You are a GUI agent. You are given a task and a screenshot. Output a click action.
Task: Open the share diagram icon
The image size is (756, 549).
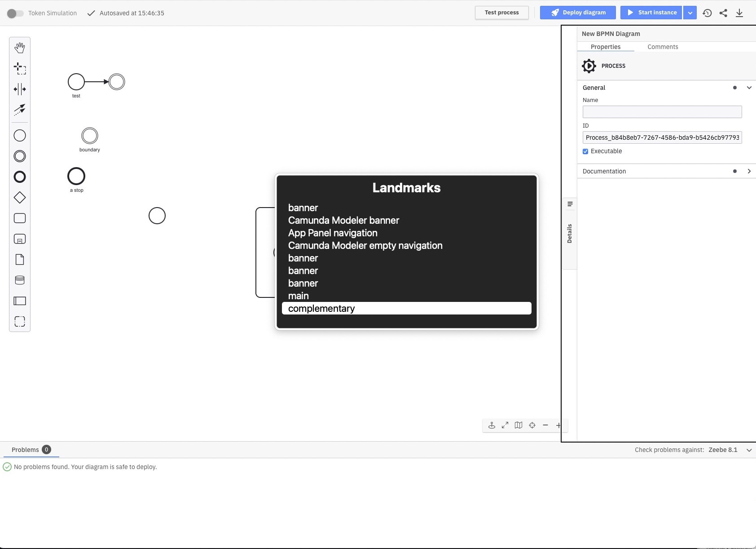tap(723, 13)
